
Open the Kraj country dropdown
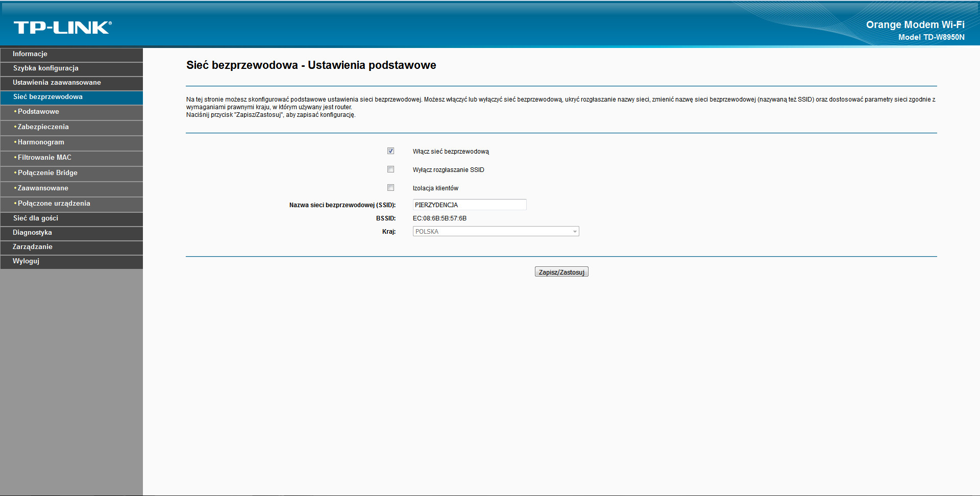coord(496,232)
